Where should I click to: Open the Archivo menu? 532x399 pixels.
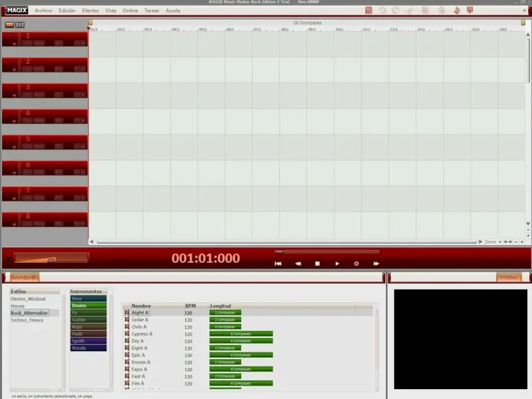[x=43, y=11]
